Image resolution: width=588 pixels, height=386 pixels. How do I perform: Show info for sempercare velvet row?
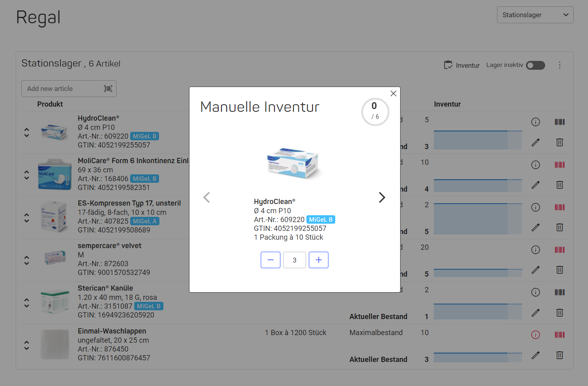tap(536, 250)
